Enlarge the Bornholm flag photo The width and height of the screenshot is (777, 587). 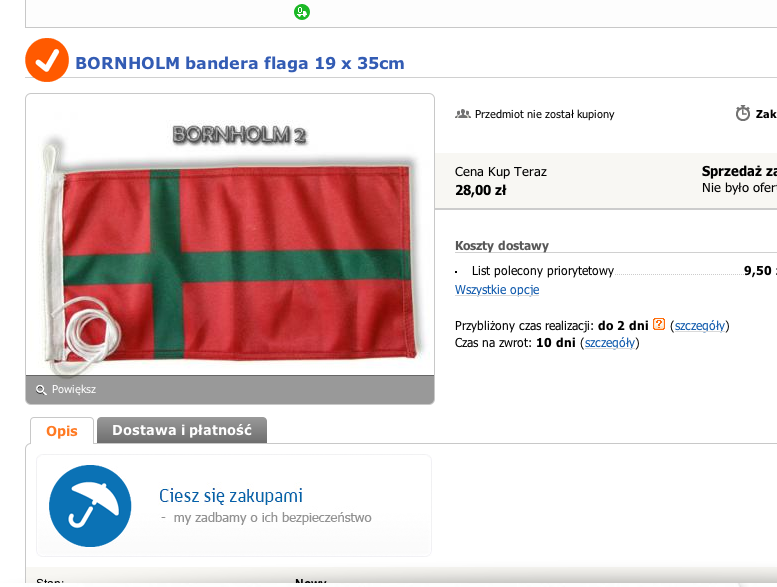click(x=230, y=235)
